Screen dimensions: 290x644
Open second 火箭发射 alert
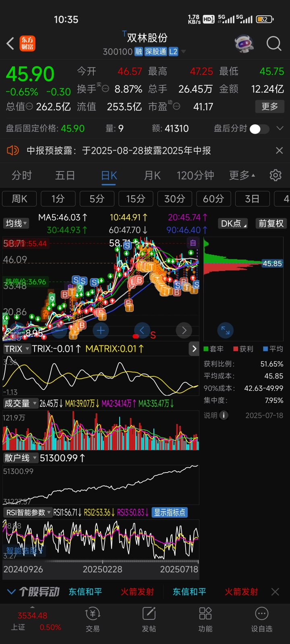(241, 592)
